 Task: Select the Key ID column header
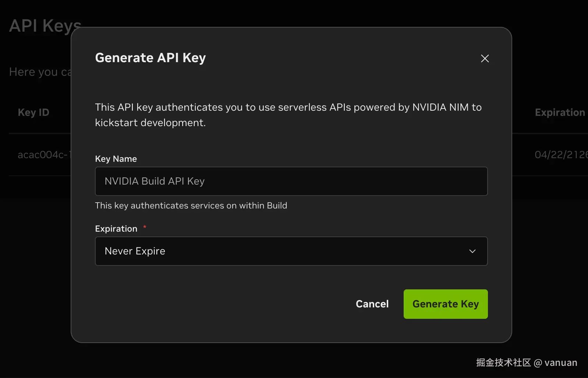33,113
